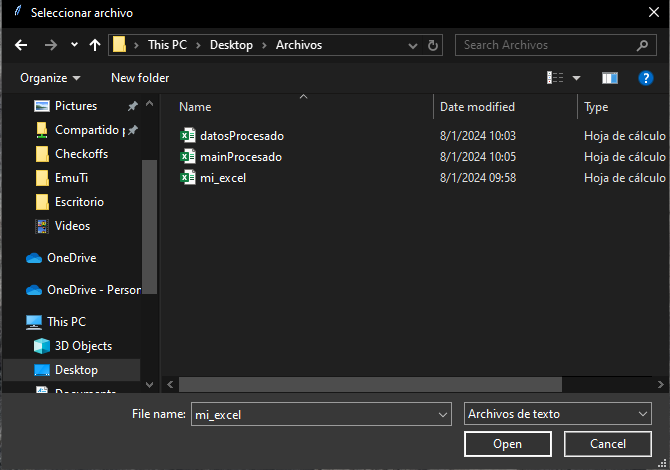Click the 8/1/2024 09:58 date cell
The width and height of the screenshot is (670, 470).
tap(478, 178)
